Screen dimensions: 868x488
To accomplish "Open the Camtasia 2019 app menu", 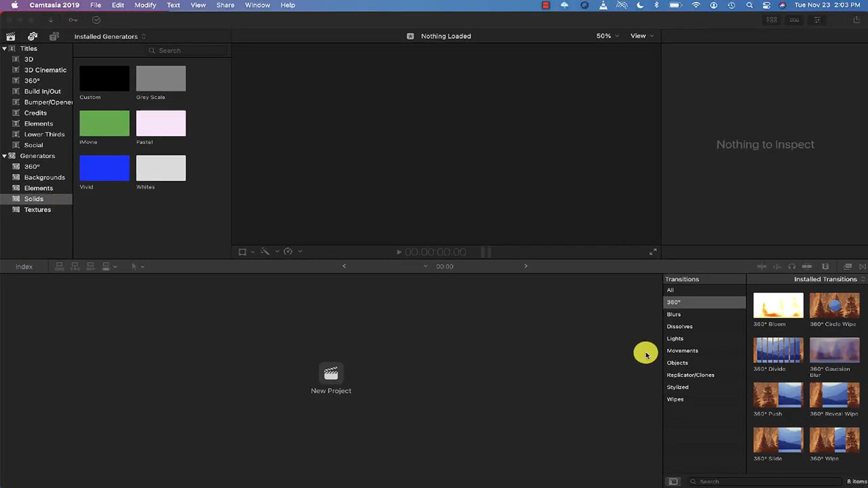I will pyautogui.click(x=54, y=5).
